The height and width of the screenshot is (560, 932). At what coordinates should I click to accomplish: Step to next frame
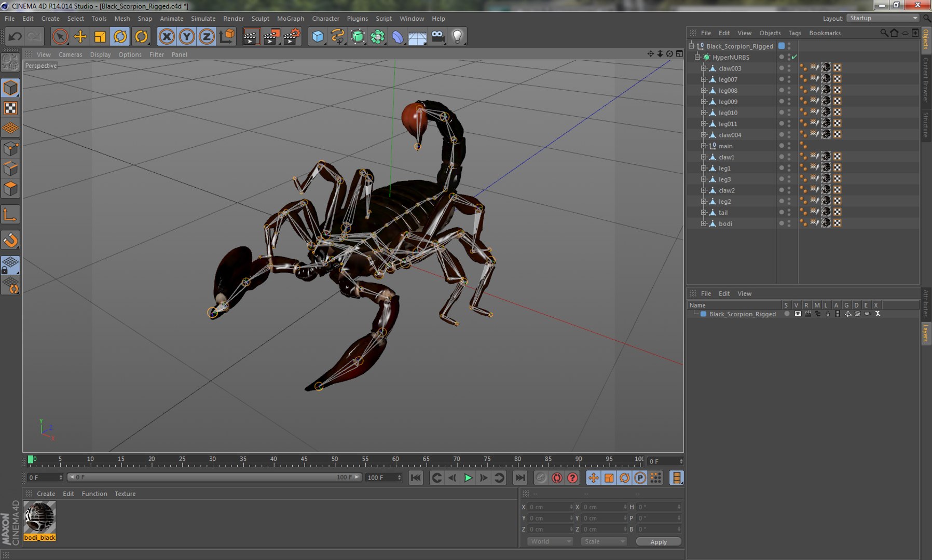tap(484, 478)
